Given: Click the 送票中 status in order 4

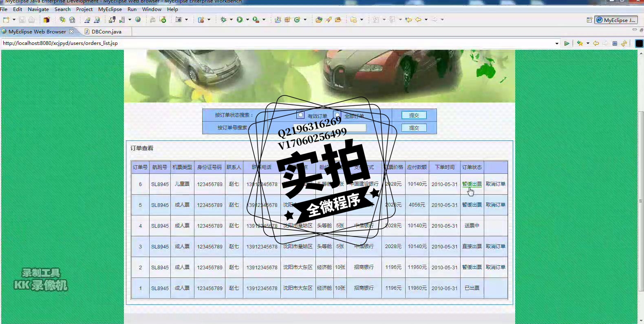Looking at the screenshot, I should pos(472,226).
